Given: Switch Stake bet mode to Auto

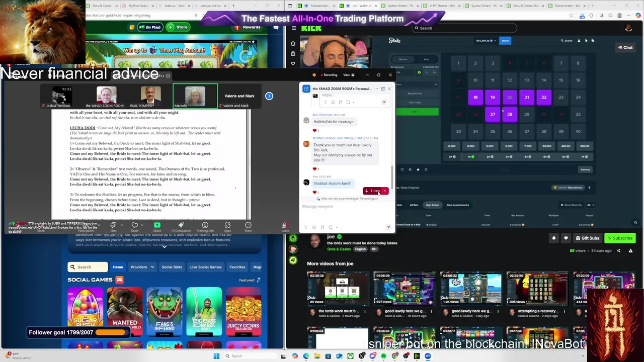Looking at the screenshot, I should tap(426, 59).
